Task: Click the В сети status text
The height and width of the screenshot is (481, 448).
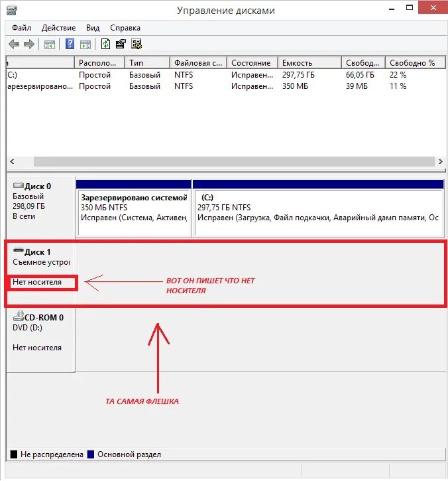Action: [x=24, y=216]
